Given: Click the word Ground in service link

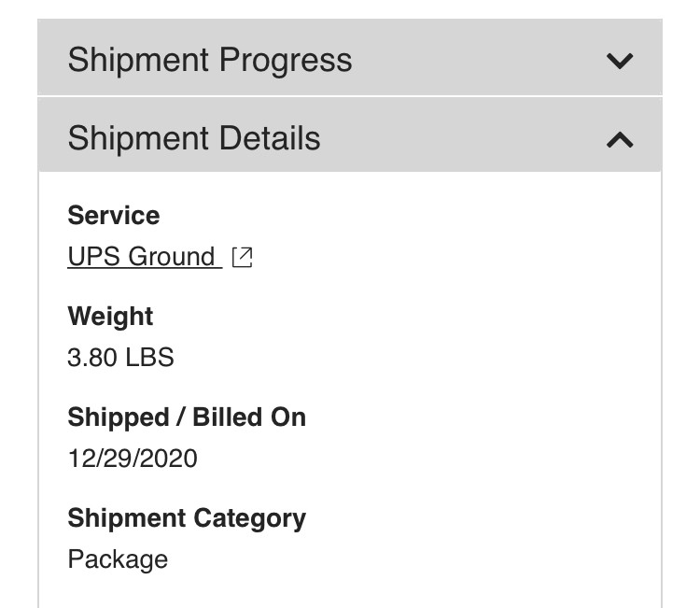Looking at the screenshot, I should pos(172,257).
